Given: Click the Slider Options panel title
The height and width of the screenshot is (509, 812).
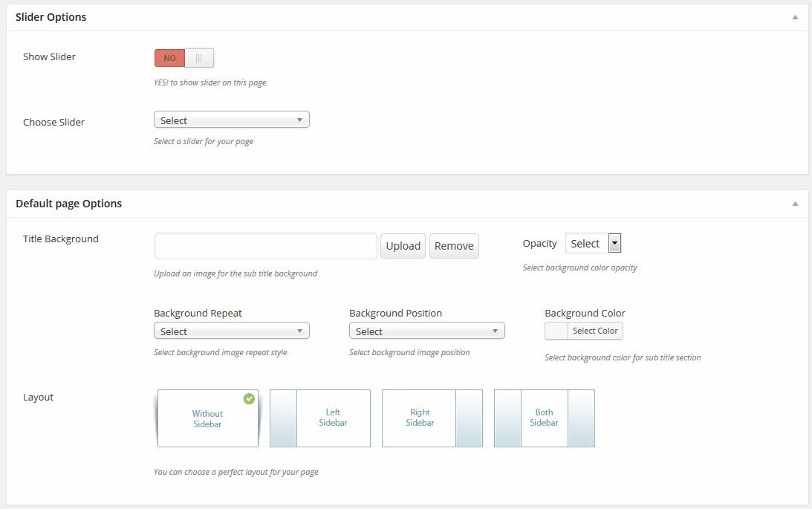Looking at the screenshot, I should tap(51, 17).
